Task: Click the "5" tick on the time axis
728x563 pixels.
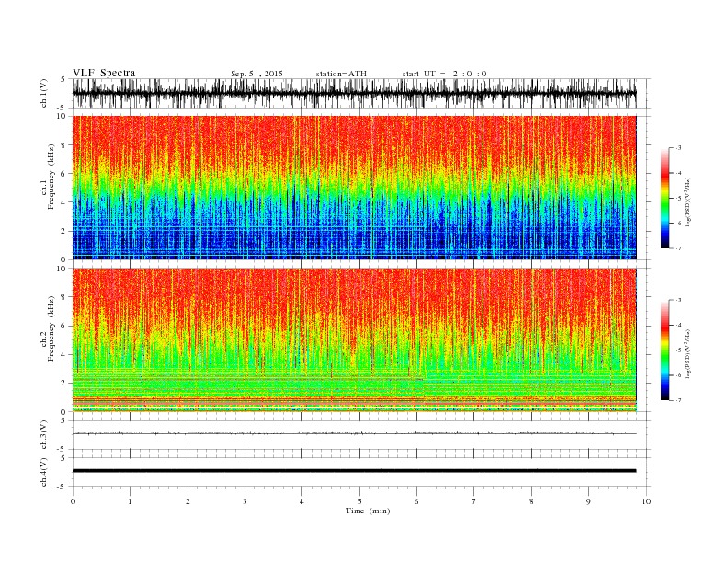Action: tap(359, 501)
